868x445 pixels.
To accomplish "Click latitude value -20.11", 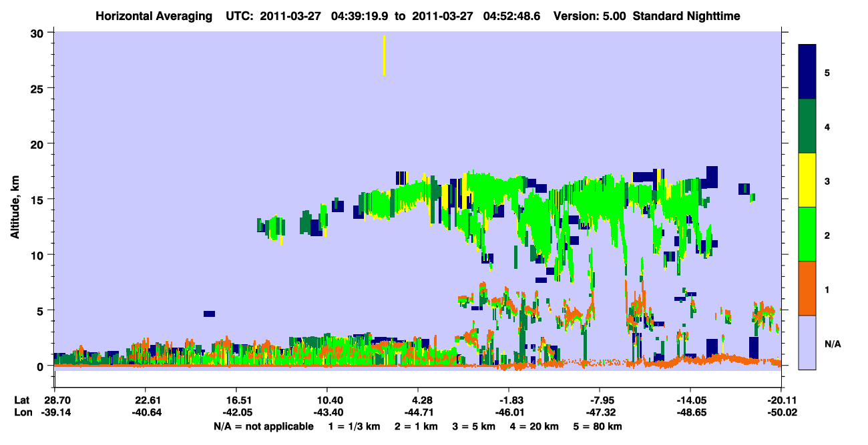I will 781,400.
